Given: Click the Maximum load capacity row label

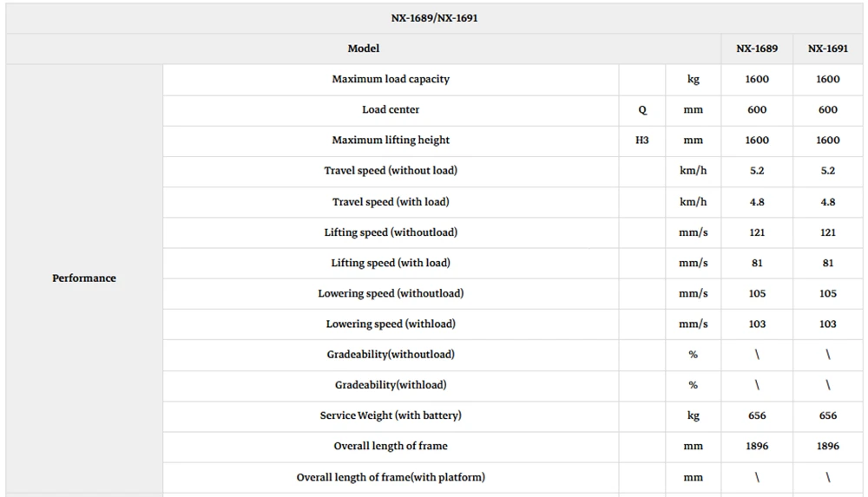Looking at the screenshot, I should pos(391,79).
